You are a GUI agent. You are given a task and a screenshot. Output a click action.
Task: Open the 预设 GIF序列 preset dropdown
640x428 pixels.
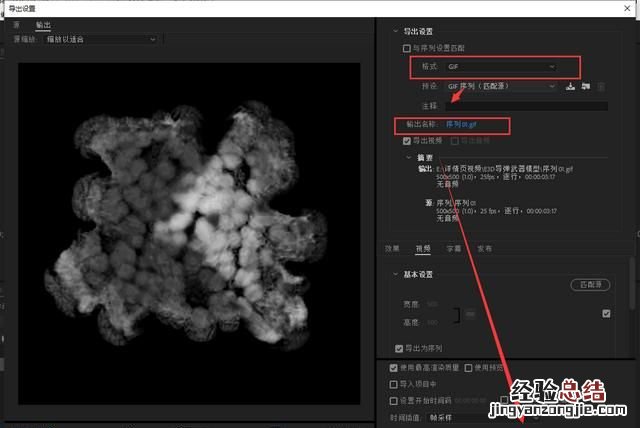501,86
